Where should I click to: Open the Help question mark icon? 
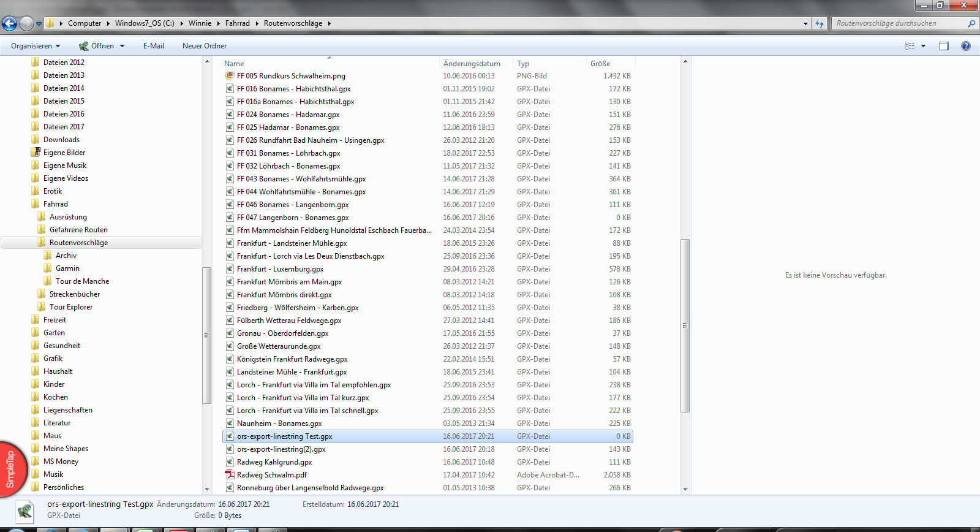[966, 46]
